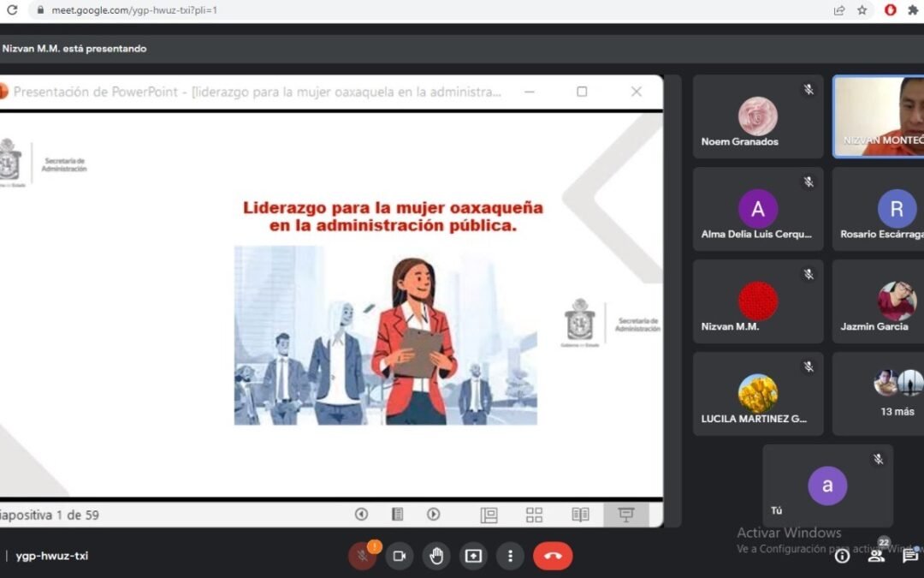The image size is (924, 578).
Task: Open the three-dot more options menu
Action: 510,556
